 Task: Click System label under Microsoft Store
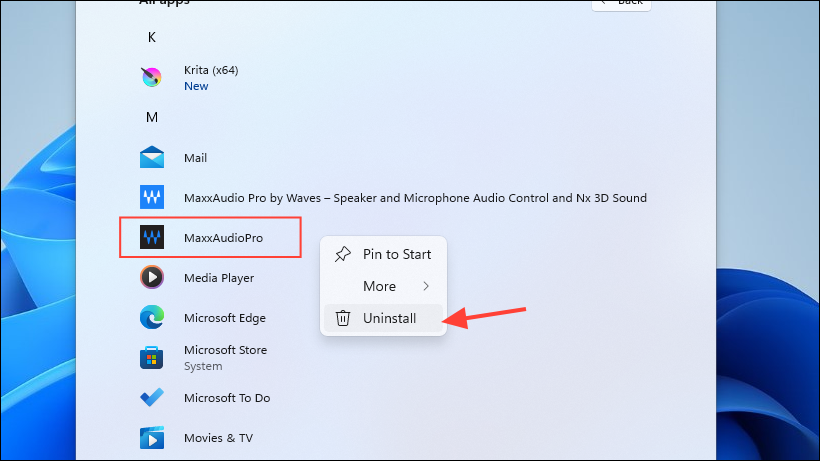click(203, 366)
